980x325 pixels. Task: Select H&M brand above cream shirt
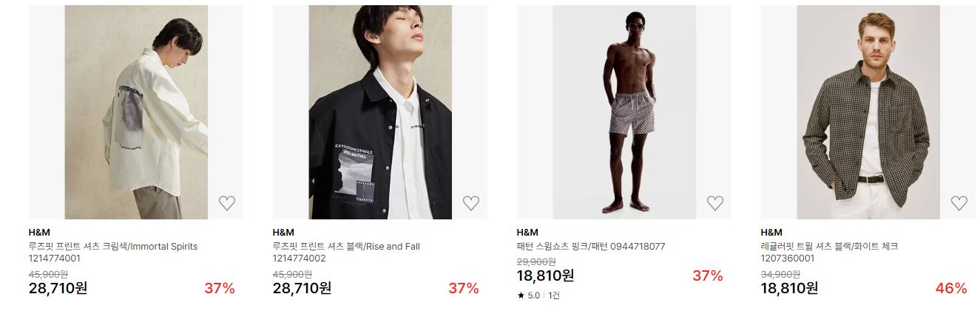(x=39, y=233)
